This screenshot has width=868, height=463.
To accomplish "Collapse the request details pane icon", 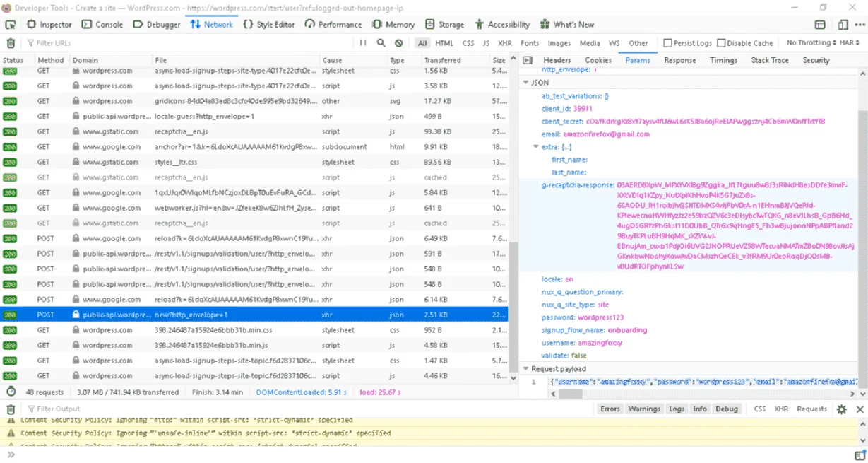I will [528, 60].
